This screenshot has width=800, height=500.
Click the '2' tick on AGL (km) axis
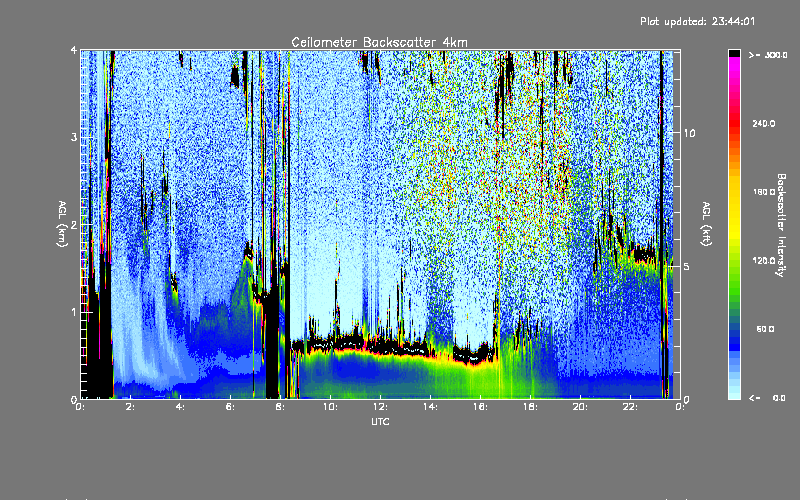74,224
